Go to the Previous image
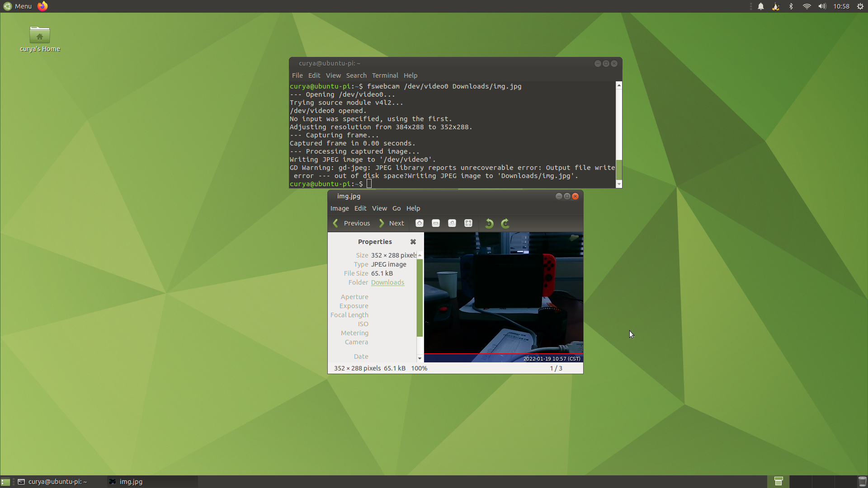 pyautogui.click(x=352, y=223)
